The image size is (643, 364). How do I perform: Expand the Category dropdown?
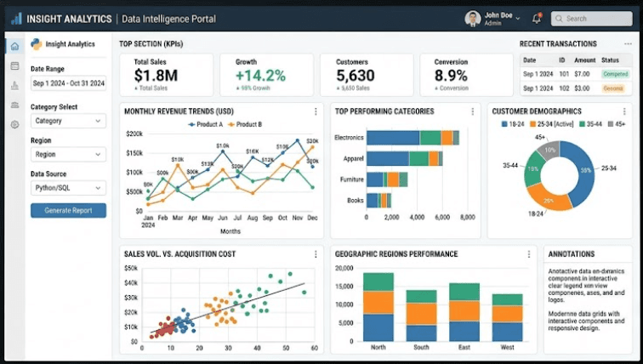coord(69,121)
